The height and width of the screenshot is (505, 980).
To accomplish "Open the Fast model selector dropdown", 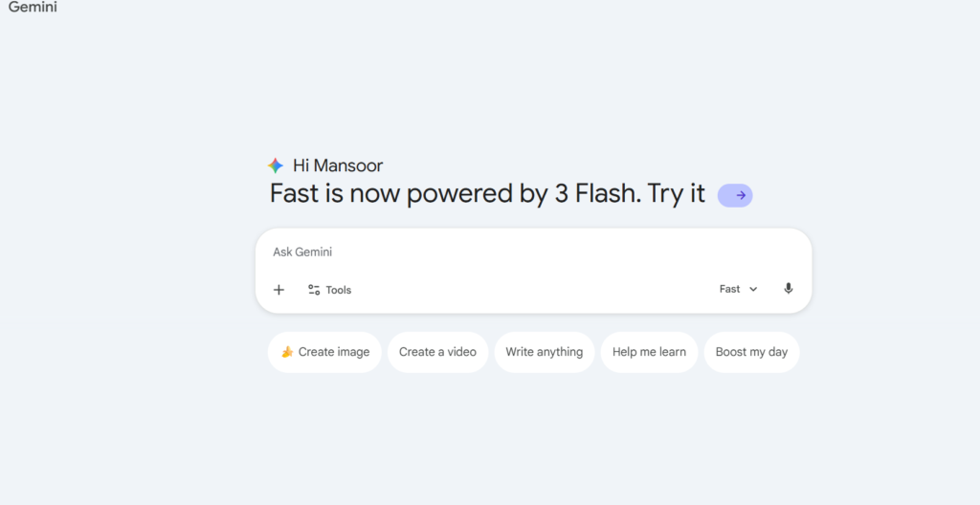I will [738, 289].
